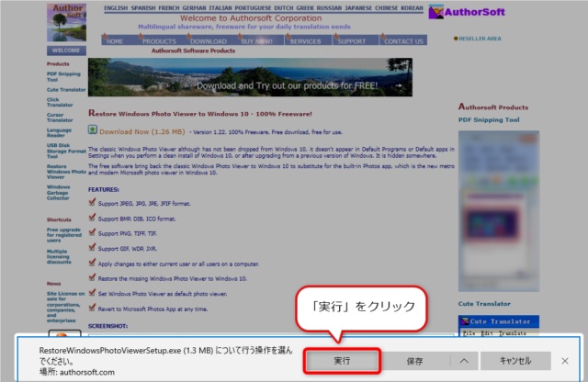
Task: Open Click Translator sidebar link
Action: click(x=60, y=102)
